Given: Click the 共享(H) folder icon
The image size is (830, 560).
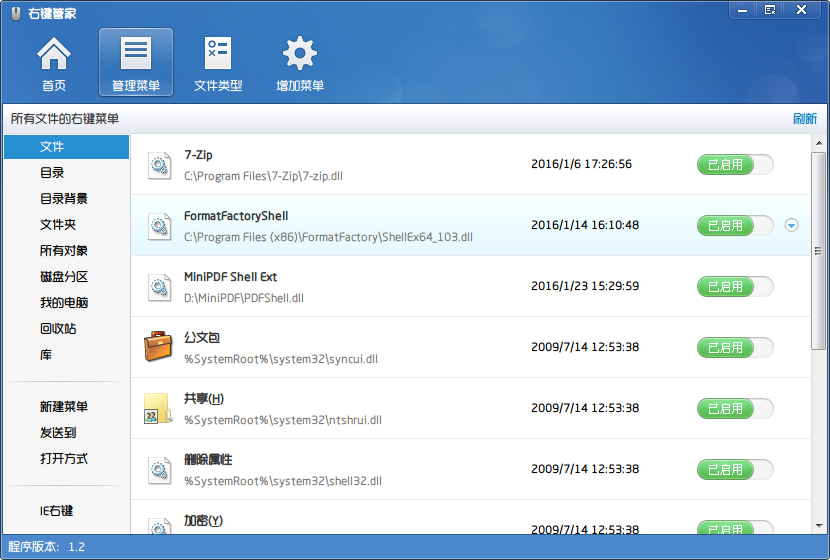Looking at the screenshot, I should 158,408.
